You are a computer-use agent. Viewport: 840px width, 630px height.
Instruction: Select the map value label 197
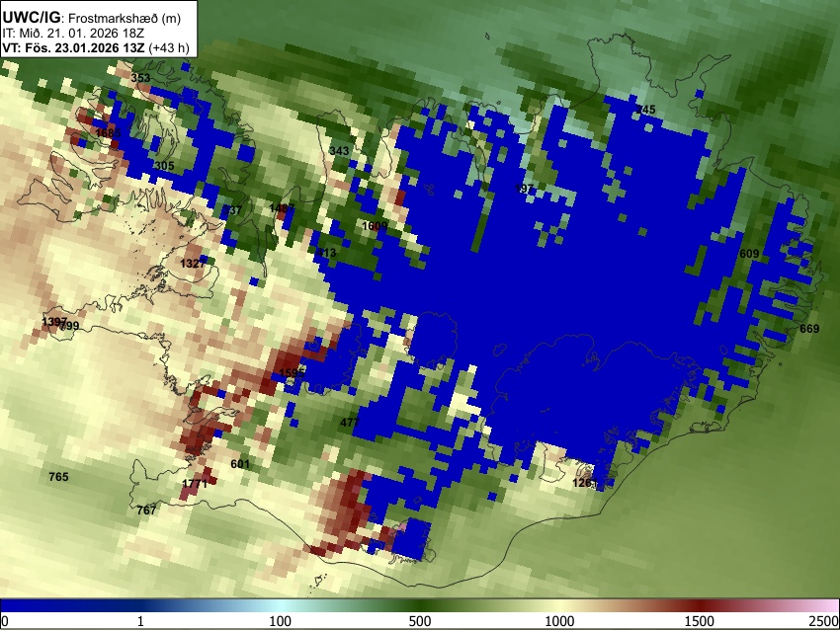[x=524, y=189]
